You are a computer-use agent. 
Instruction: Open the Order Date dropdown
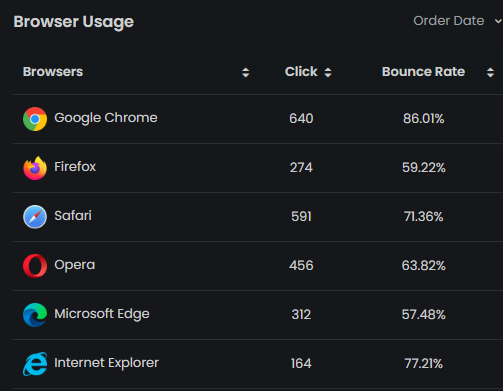[x=457, y=21]
